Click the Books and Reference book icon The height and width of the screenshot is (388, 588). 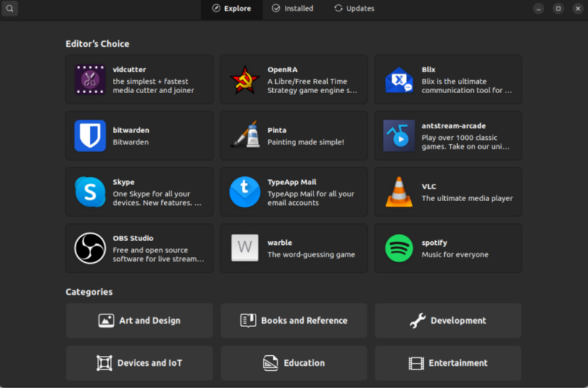coord(248,321)
